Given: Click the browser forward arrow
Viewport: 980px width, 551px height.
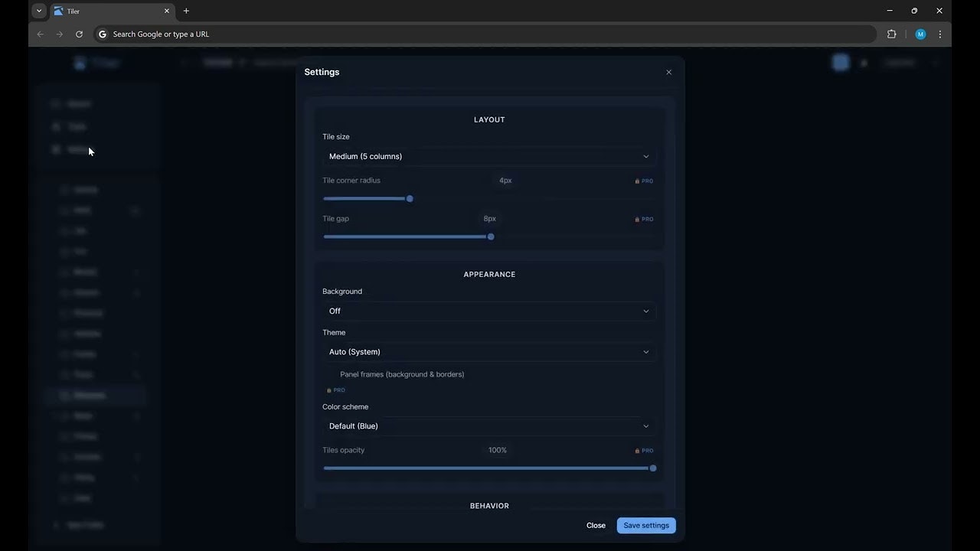Looking at the screenshot, I should [59, 34].
